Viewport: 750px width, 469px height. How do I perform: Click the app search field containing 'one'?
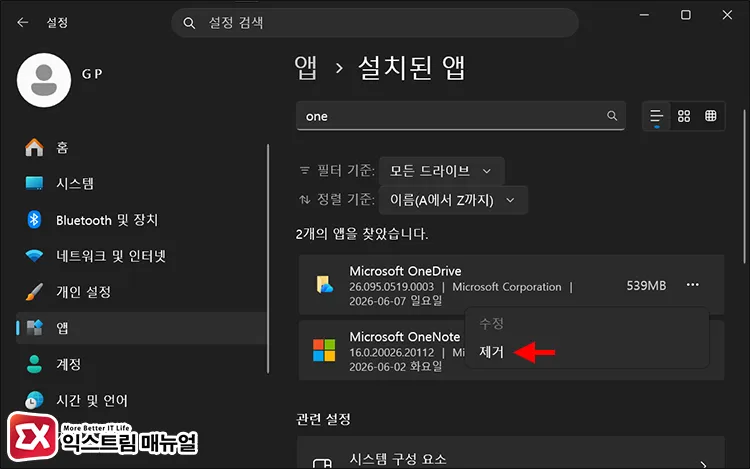(x=461, y=116)
